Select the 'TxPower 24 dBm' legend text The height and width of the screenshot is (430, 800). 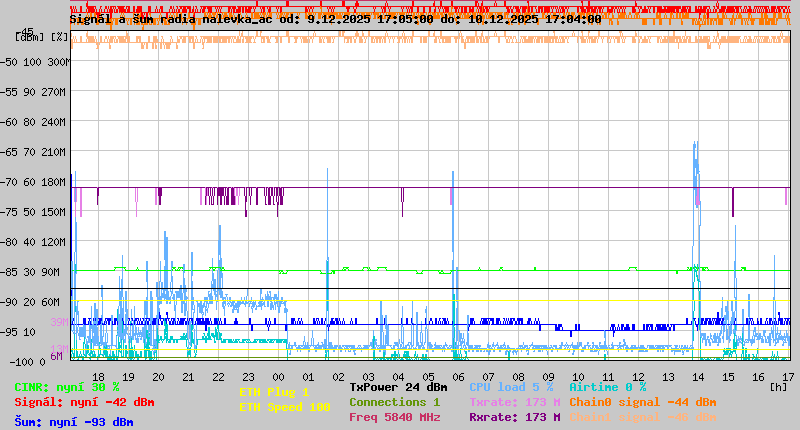point(398,387)
